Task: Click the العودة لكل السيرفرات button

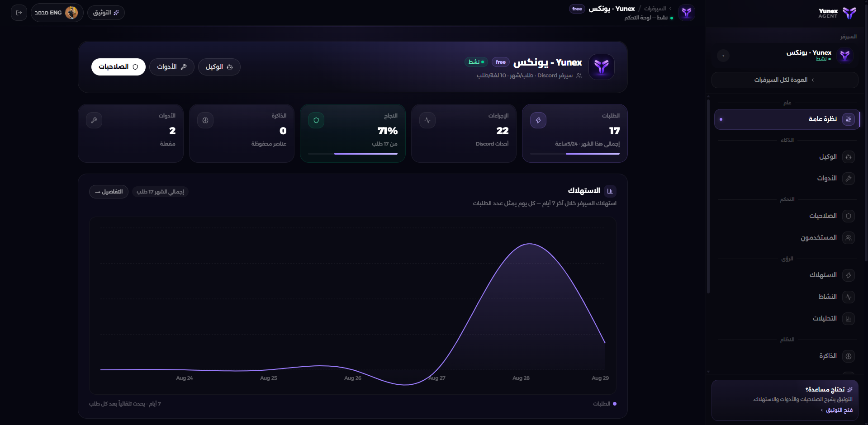Action: [785, 80]
